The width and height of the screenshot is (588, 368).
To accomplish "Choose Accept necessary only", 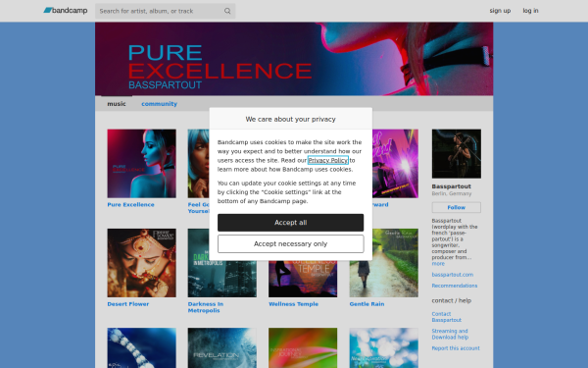I will click(291, 244).
